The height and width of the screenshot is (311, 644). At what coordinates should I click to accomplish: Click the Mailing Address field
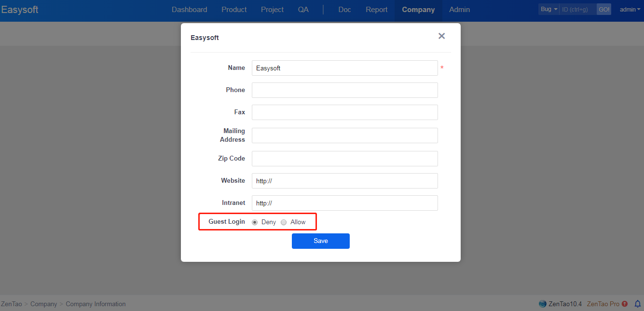pos(344,135)
